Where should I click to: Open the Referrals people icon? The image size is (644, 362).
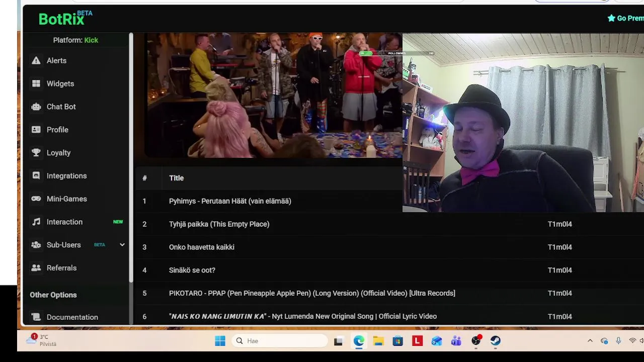pyautogui.click(x=36, y=268)
